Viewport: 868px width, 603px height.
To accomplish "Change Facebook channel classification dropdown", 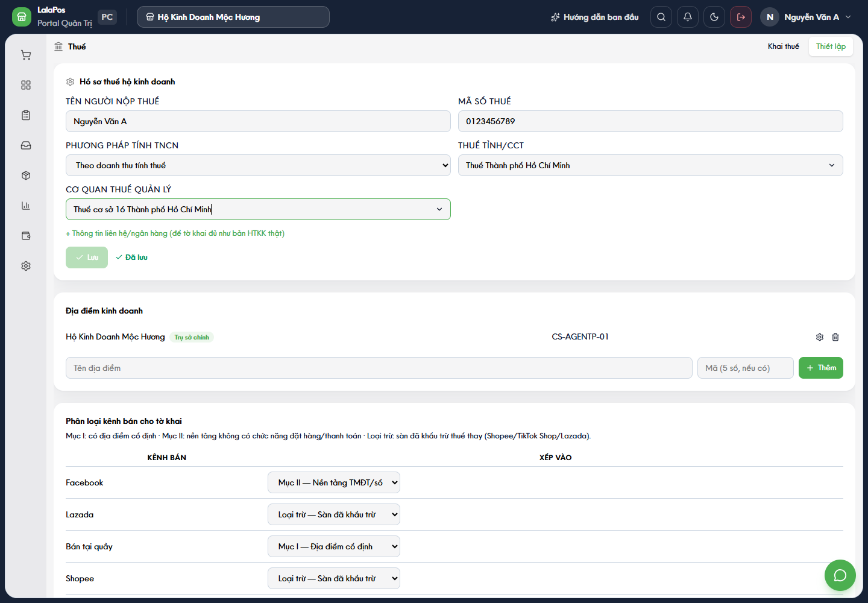I will click(334, 482).
